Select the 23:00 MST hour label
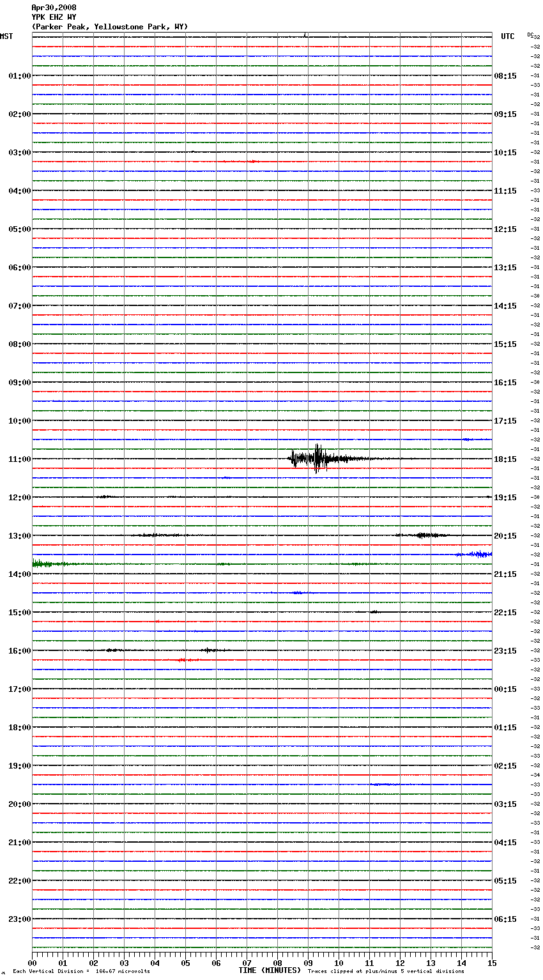543x980 pixels. pos(19,919)
